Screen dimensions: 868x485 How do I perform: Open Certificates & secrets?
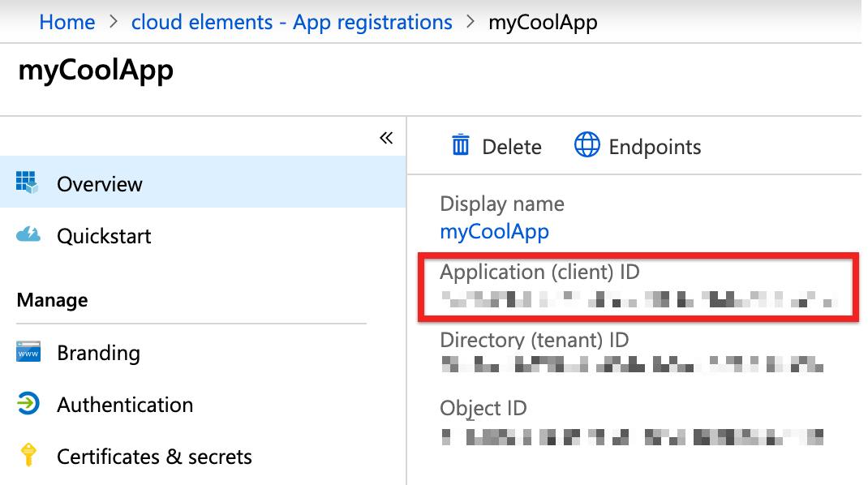pos(154,457)
